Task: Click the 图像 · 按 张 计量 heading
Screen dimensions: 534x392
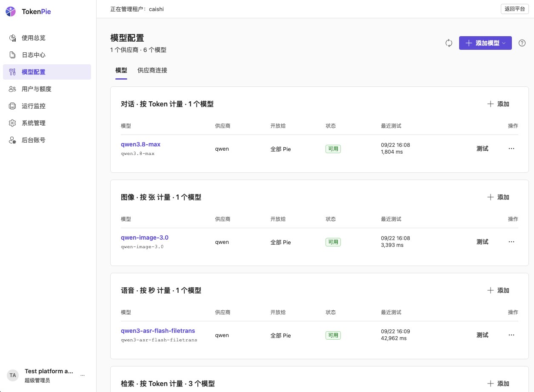Action: [x=161, y=197]
